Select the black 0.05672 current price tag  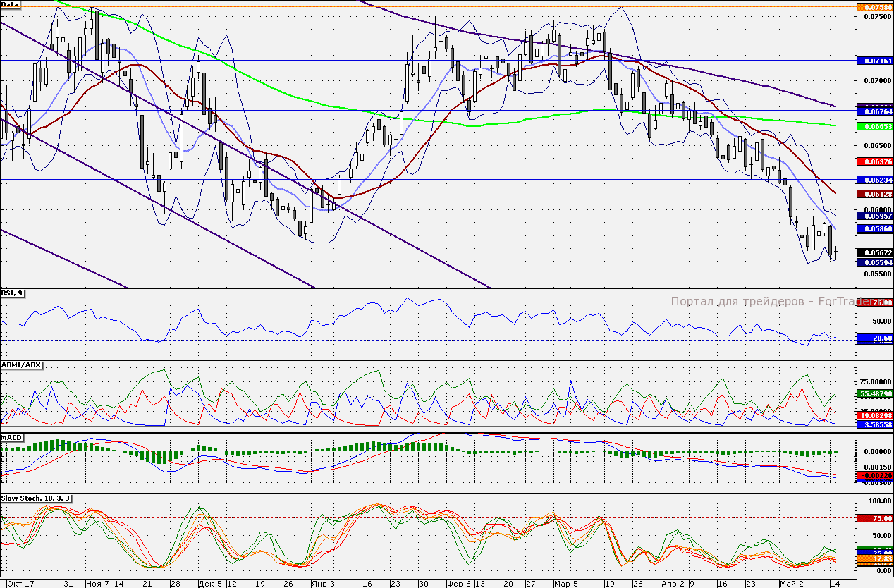[x=874, y=252]
